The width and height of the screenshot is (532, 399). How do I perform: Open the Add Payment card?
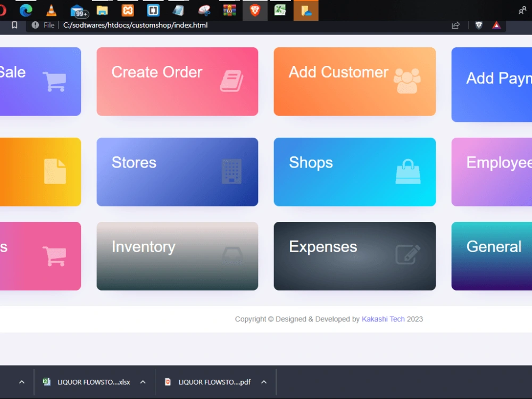(x=492, y=85)
